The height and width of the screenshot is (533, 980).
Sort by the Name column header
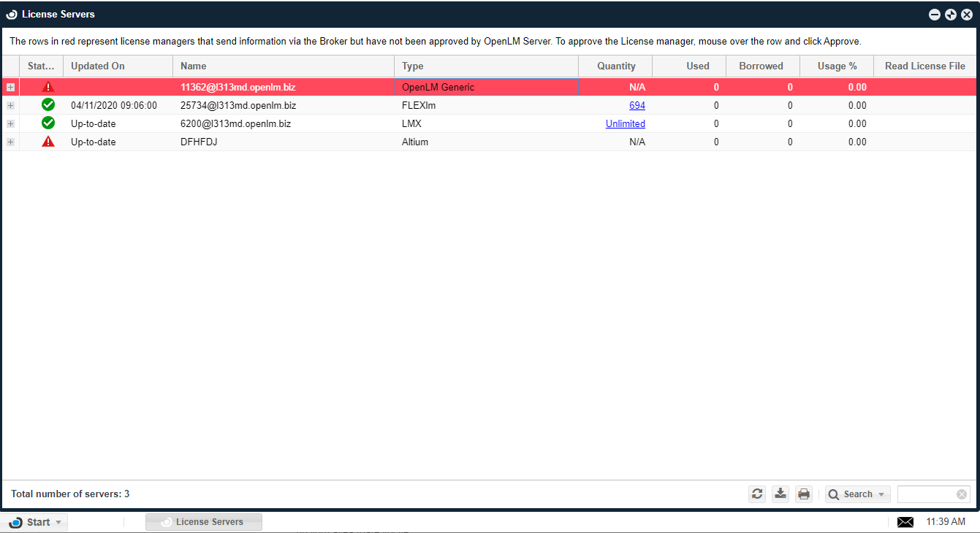pyautogui.click(x=194, y=66)
